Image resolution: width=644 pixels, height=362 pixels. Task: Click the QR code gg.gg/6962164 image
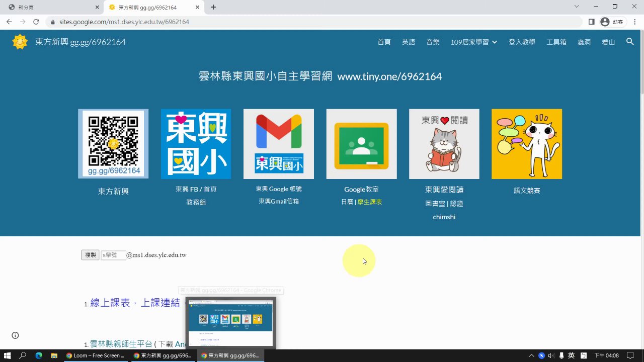click(113, 144)
